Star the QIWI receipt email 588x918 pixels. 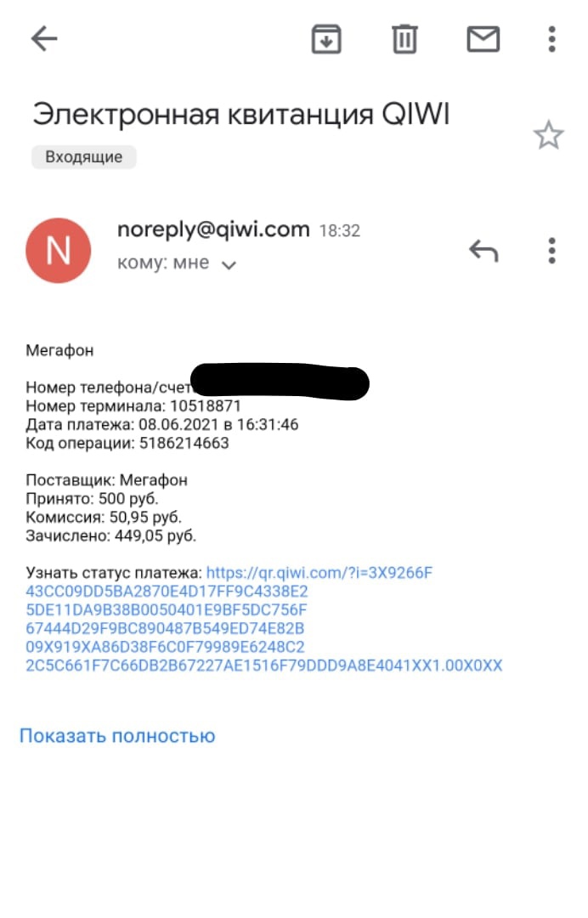(548, 136)
